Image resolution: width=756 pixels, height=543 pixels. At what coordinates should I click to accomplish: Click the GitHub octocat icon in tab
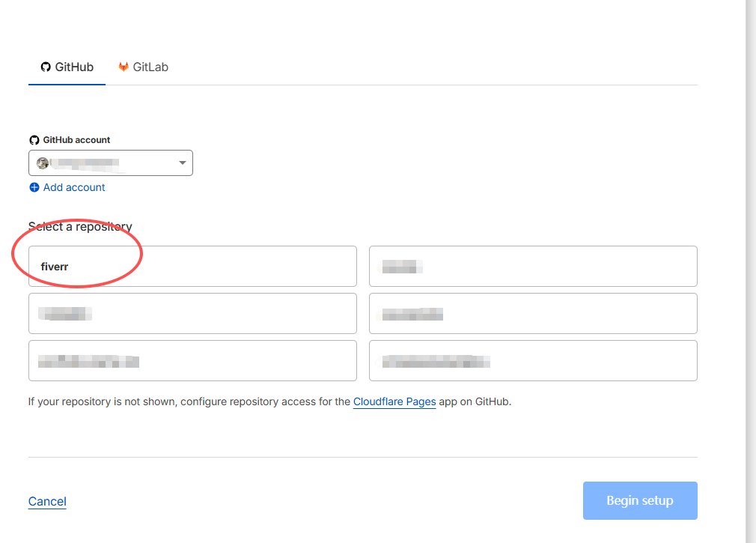(x=46, y=67)
